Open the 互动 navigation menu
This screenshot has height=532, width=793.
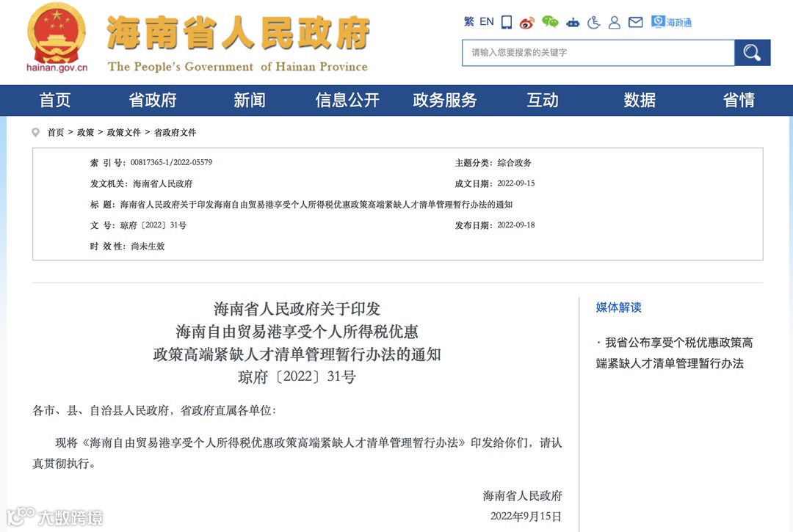pyautogui.click(x=542, y=100)
